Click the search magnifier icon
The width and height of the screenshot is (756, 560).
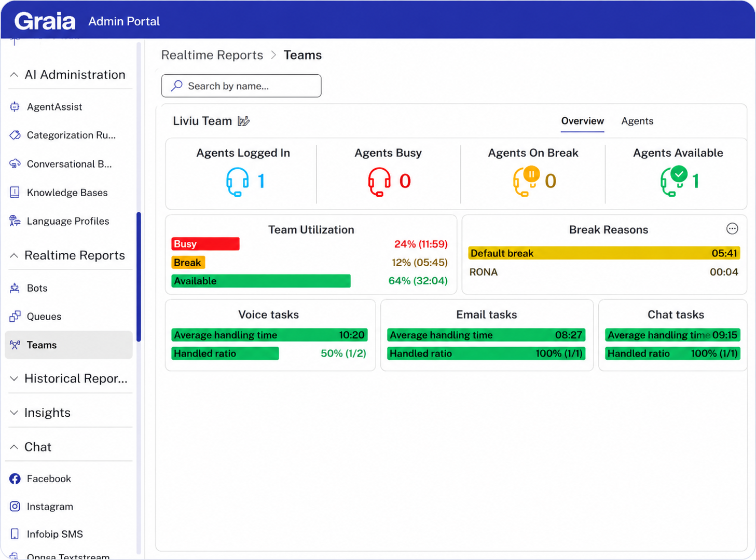pos(177,86)
